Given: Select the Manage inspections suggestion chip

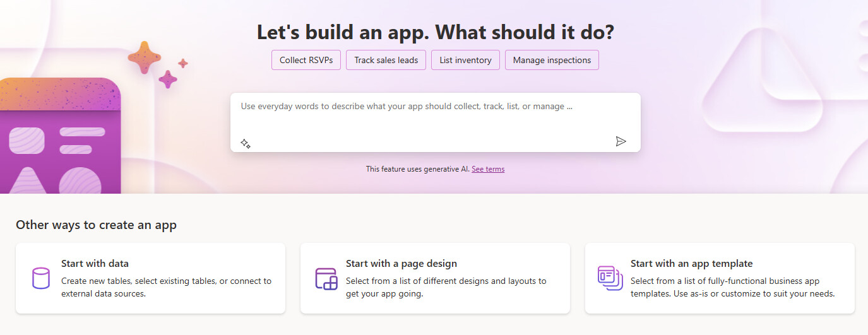Looking at the screenshot, I should click(552, 61).
